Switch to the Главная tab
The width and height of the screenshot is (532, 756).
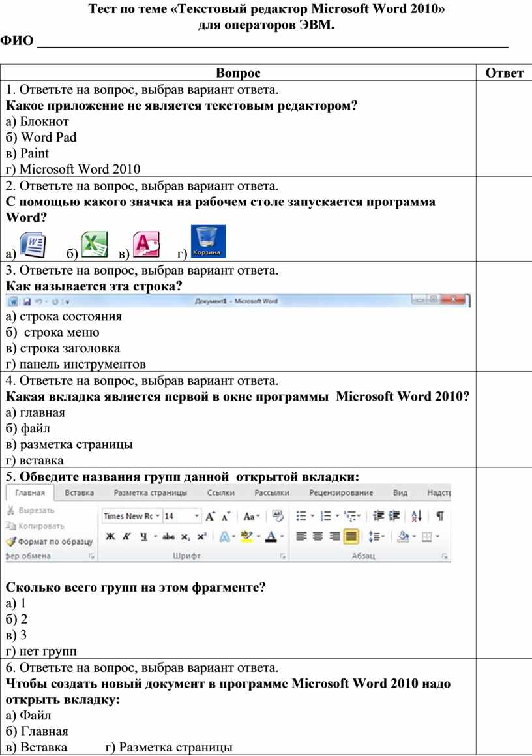click(x=29, y=492)
